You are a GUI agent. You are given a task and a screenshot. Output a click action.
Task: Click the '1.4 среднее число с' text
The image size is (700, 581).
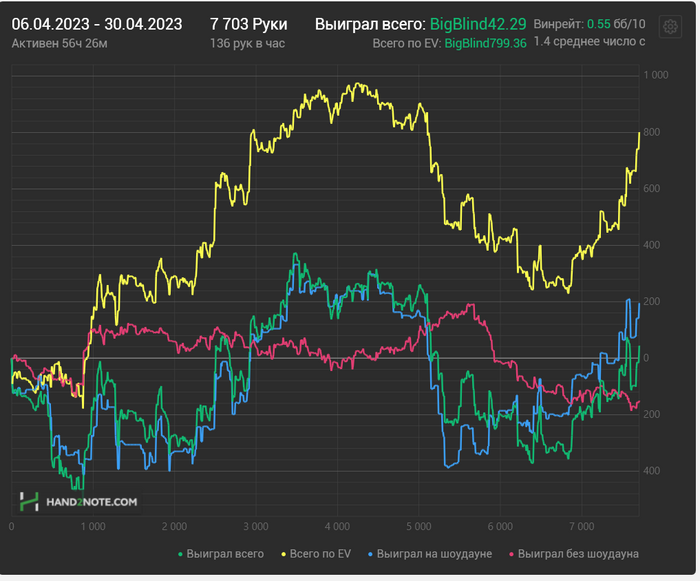click(x=590, y=42)
